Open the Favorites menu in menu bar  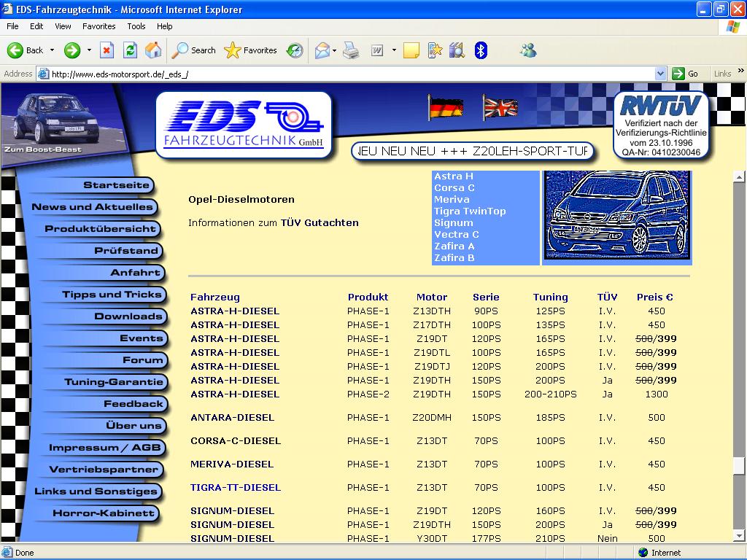tap(98, 26)
